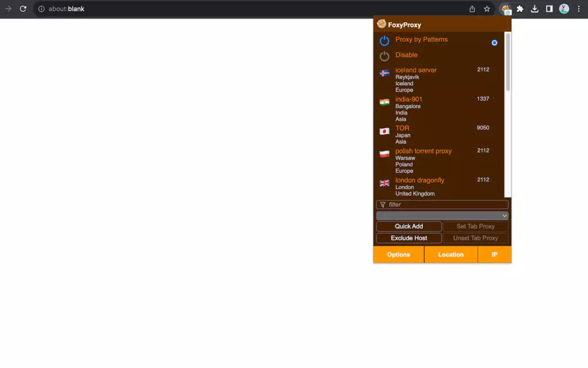Click the power toggle next to Disable
Viewport: 588px width, 368px height.
pos(384,55)
